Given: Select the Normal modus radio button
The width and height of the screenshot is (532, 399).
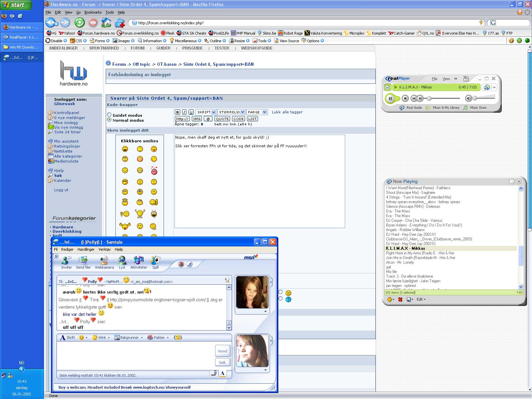Looking at the screenshot, I should tap(109, 120).
